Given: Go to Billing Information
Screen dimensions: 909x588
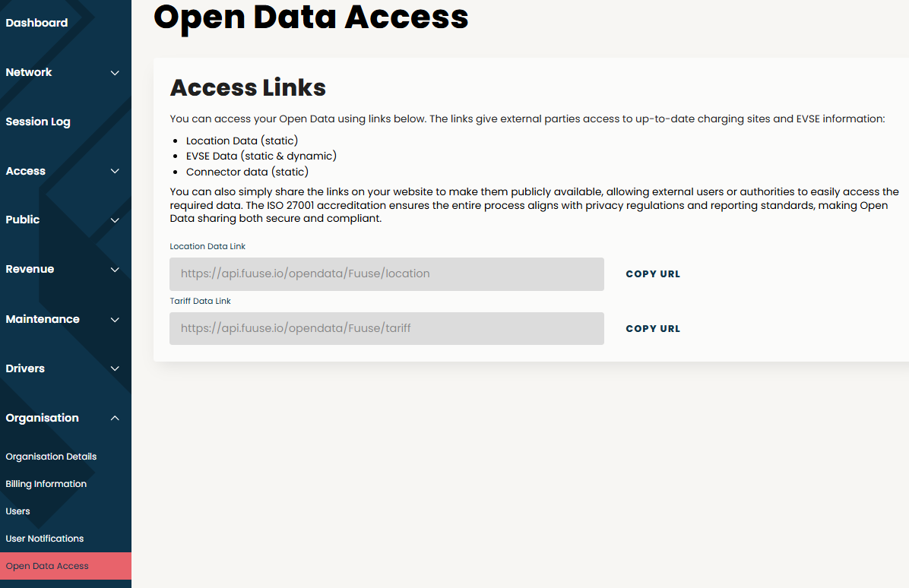Looking at the screenshot, I should pyautogui.click(x=46, y=484).
